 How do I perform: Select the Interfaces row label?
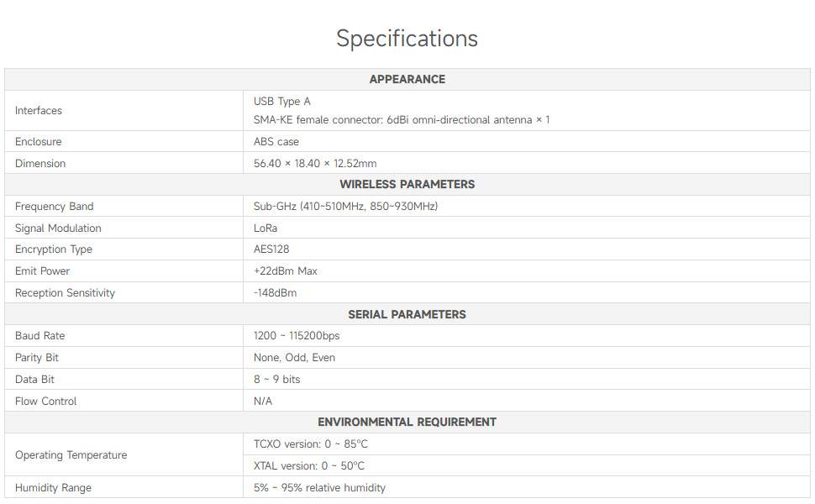39,111
